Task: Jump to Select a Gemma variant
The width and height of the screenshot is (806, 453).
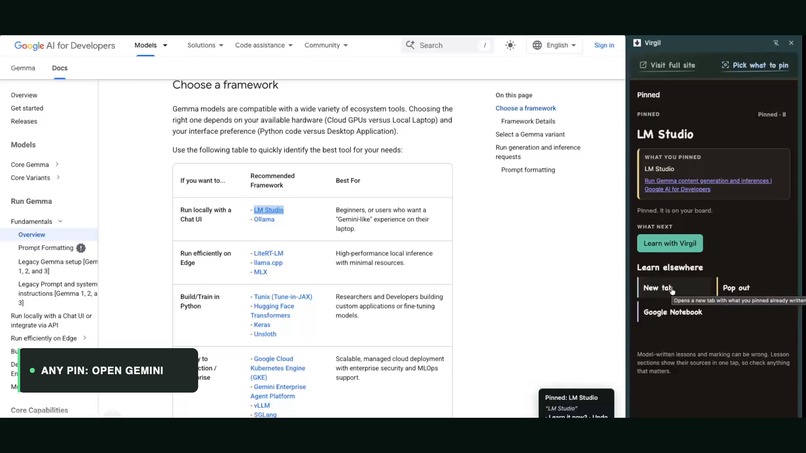Action: [x=530, y=134]
